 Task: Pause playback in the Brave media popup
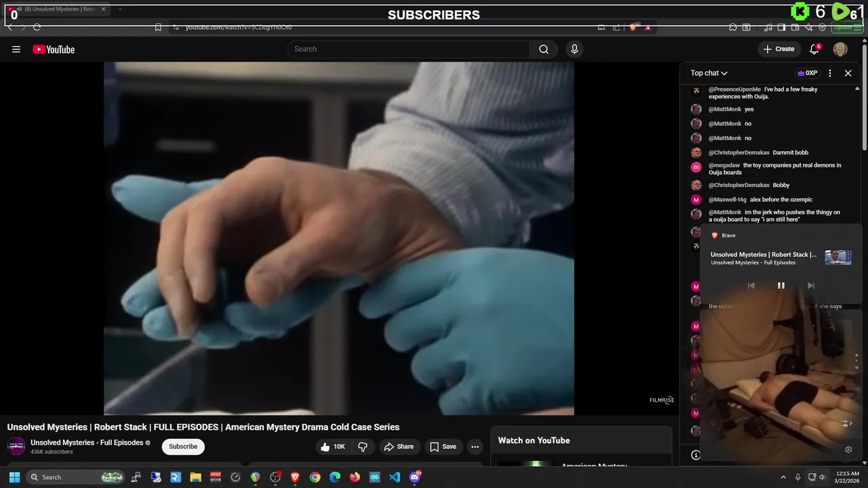click(x=781, y=285)
